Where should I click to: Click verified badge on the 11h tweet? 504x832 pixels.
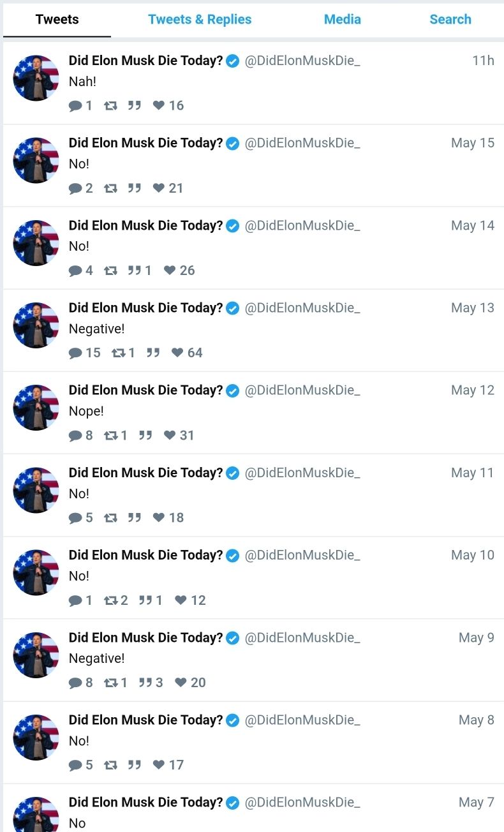point(233,61)
